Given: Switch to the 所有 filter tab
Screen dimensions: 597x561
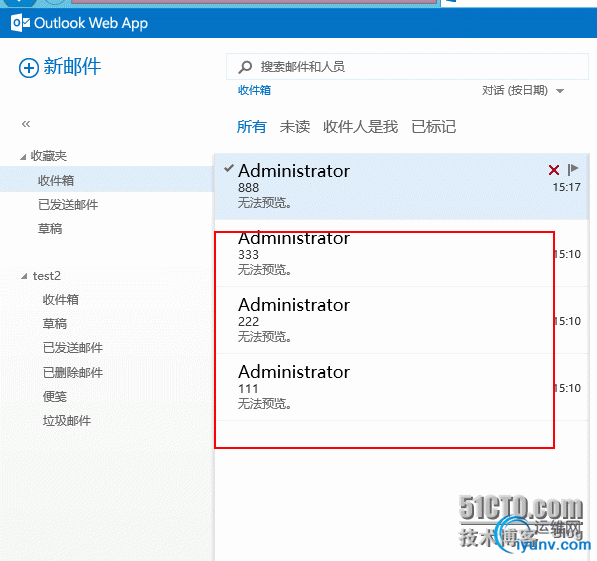Looking at the screenshot, I should (251, 126).
